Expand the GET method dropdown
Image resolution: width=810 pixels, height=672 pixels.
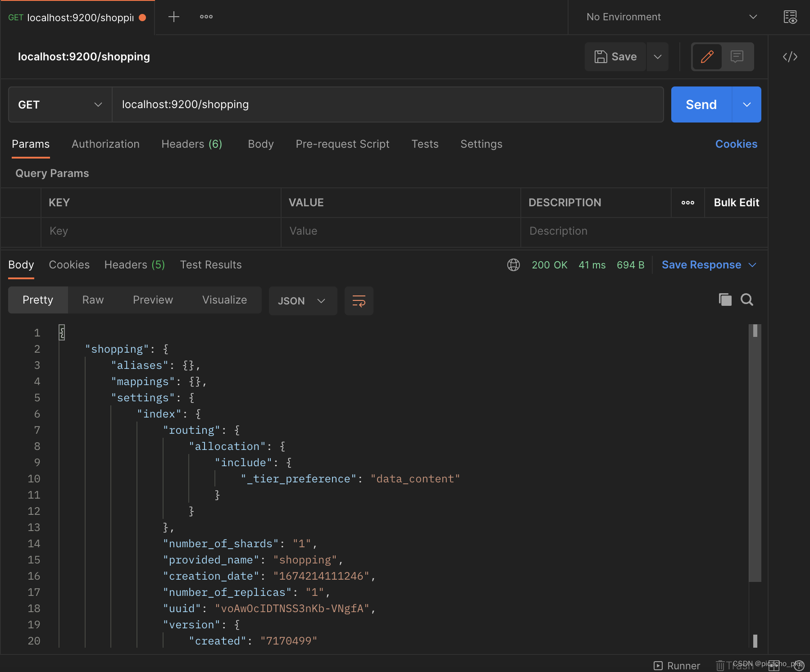[x=60, y=104]
